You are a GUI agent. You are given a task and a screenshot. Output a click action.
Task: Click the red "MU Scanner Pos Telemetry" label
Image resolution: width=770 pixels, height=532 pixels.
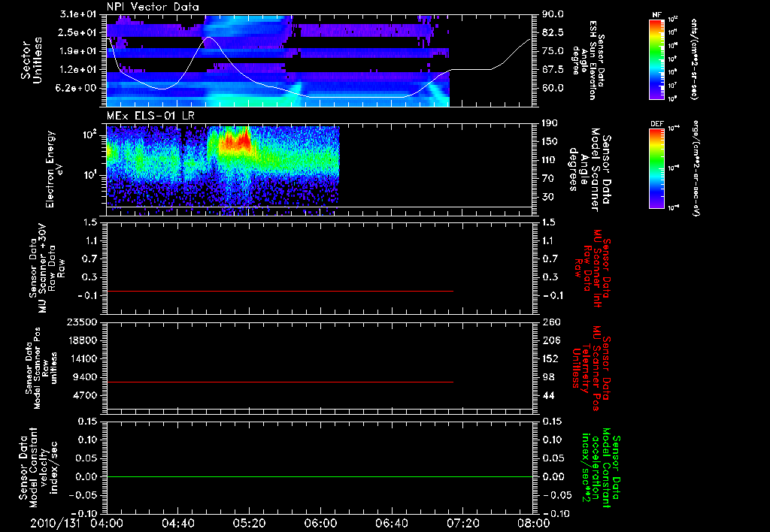coord(591,368)
